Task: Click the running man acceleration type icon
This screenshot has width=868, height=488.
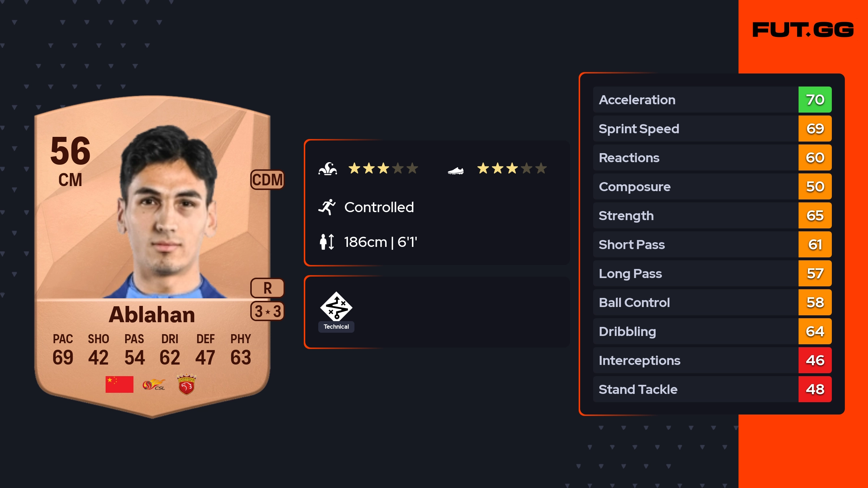Action: pos(327,207)
